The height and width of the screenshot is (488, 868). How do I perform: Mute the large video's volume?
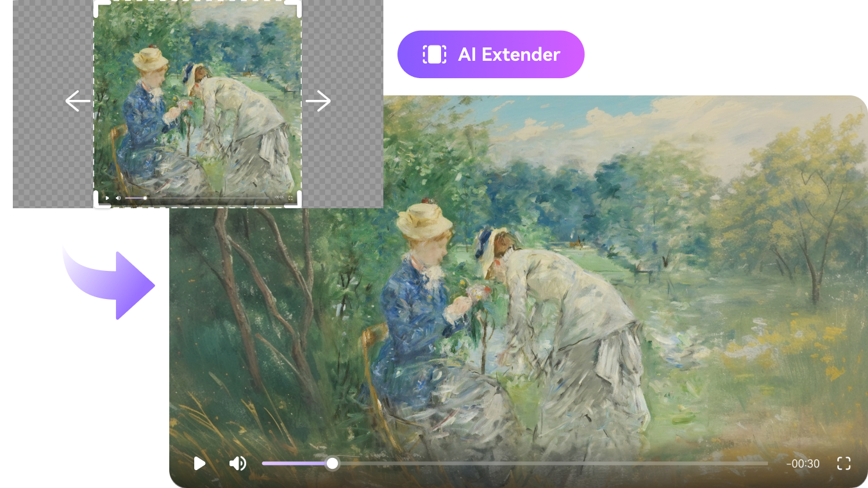pos(238,463)
